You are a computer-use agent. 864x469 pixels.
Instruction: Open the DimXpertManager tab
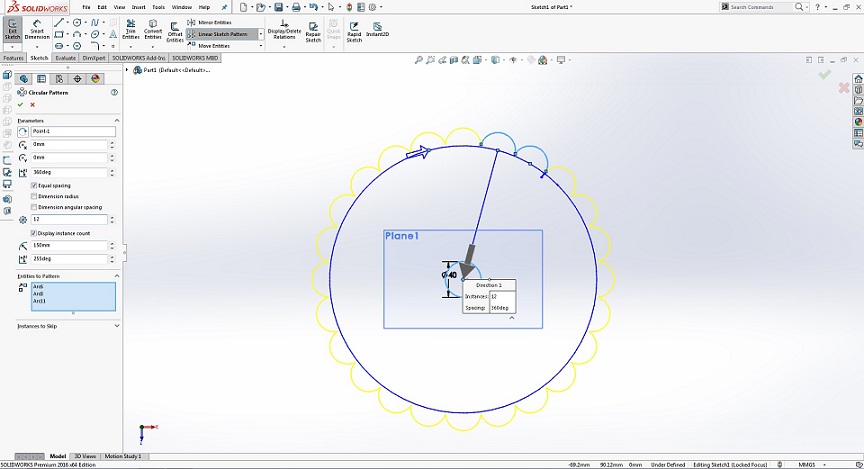click(x=77, y=79)
